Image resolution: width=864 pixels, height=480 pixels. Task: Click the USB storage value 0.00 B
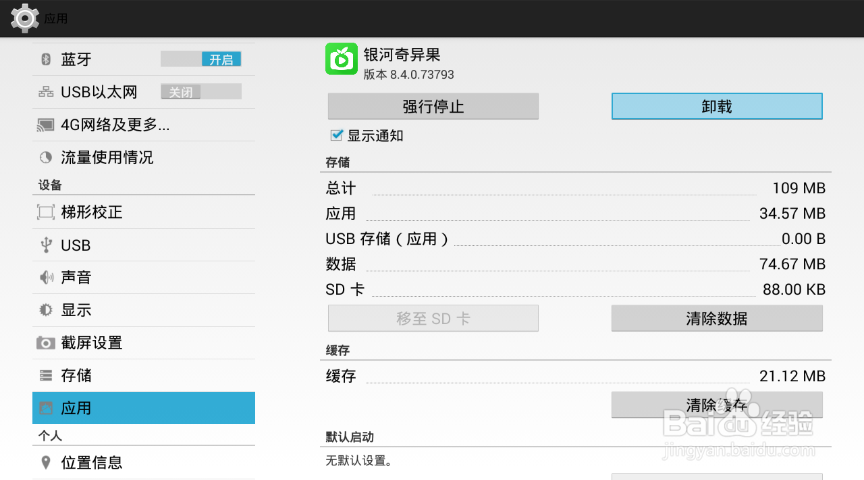point(803,239)
